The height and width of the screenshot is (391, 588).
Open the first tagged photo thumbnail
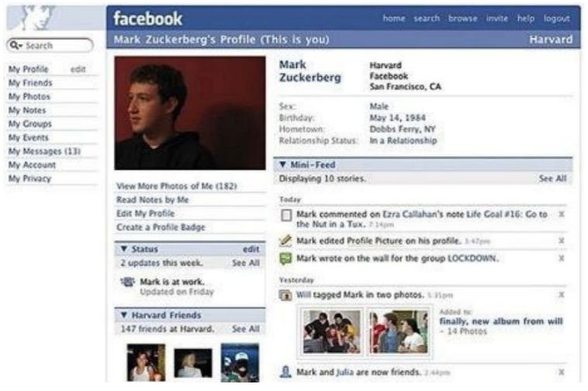click(332, 332)
